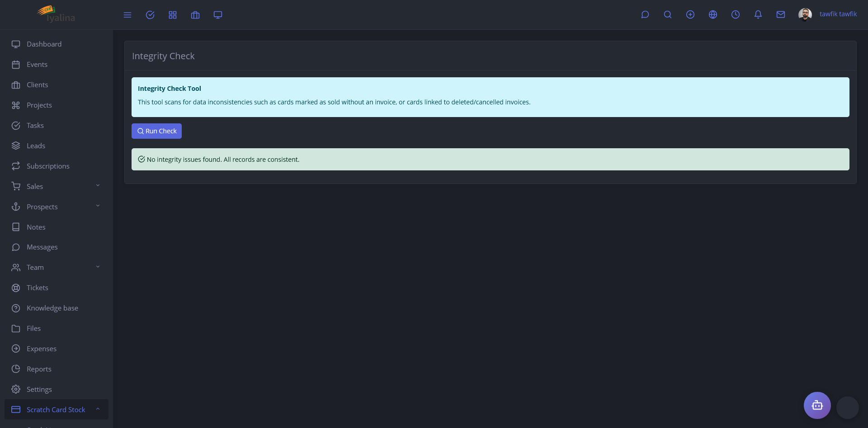Expand the Sales menu chevron
The width and height of the screenshot is (868, 428).
pos(98,185)
